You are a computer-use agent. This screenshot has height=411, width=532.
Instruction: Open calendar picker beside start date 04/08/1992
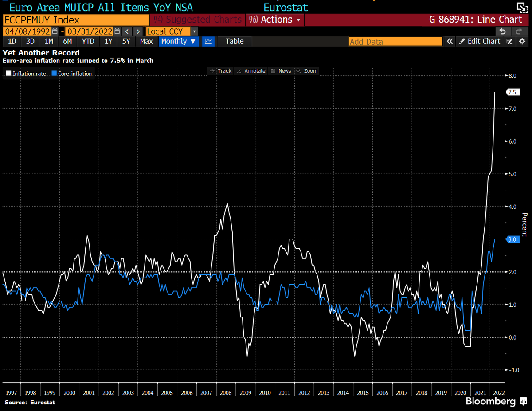[x=55, y=31]
